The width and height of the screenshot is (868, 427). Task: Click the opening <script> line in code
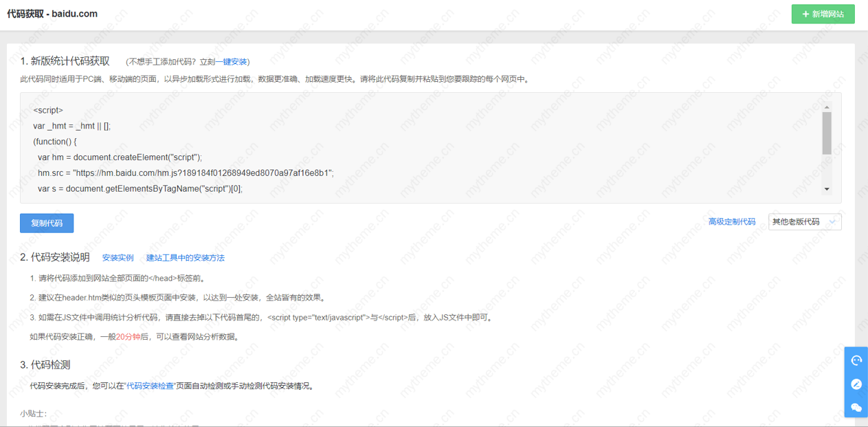pos(48,110)
